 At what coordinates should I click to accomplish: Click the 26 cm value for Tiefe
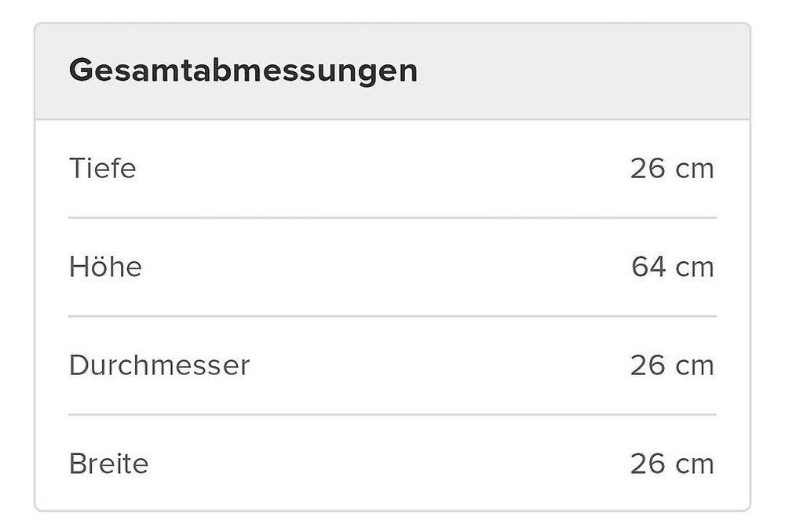click(x=673, y=168)
